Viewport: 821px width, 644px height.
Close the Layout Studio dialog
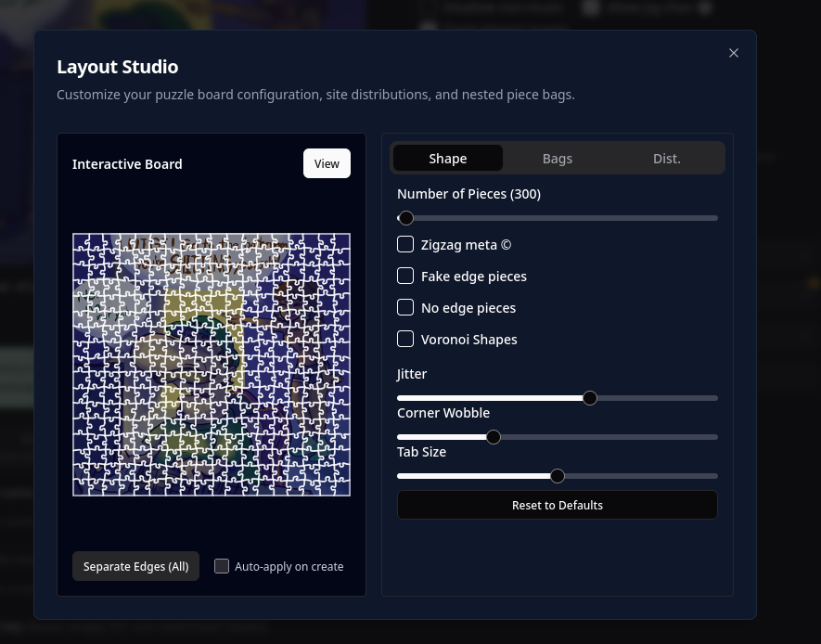click(x=734, y=53)
